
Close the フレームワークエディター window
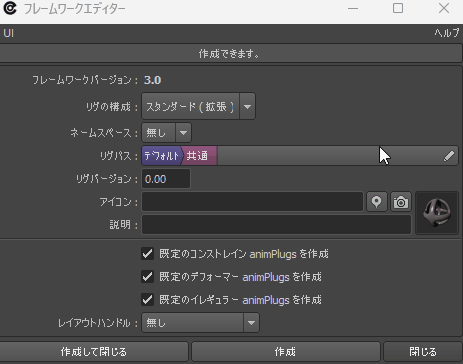click(444, 8)
